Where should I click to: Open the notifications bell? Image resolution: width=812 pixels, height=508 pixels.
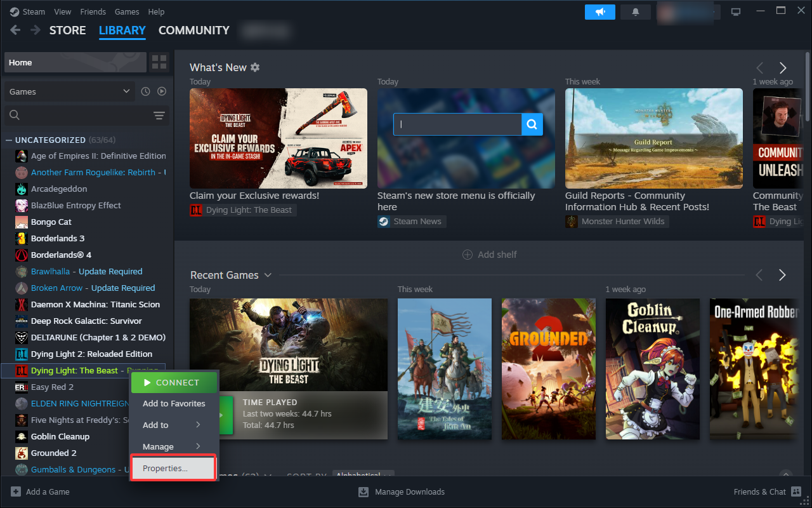pyautogui.click(x=635, y=12)
